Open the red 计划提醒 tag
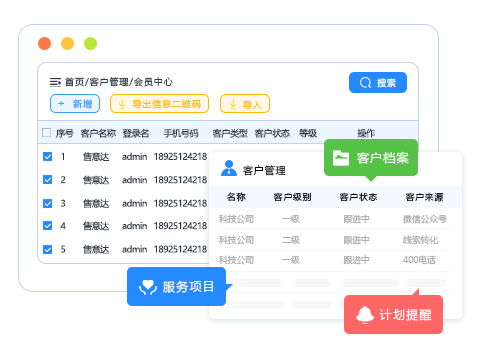Screen dimensions: 480x360 pyautogui.click(x=393, y=314)
